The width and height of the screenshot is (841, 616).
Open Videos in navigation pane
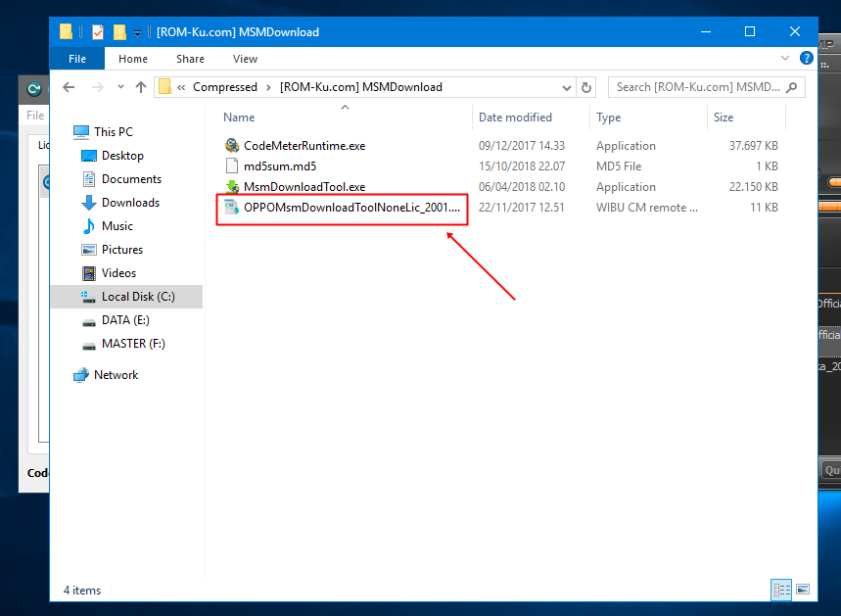click(x=118, y=273)
